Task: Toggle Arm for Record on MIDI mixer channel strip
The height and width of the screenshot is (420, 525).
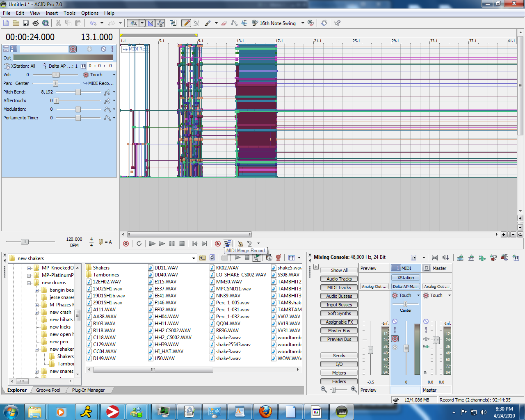Action: click(395, 338)
